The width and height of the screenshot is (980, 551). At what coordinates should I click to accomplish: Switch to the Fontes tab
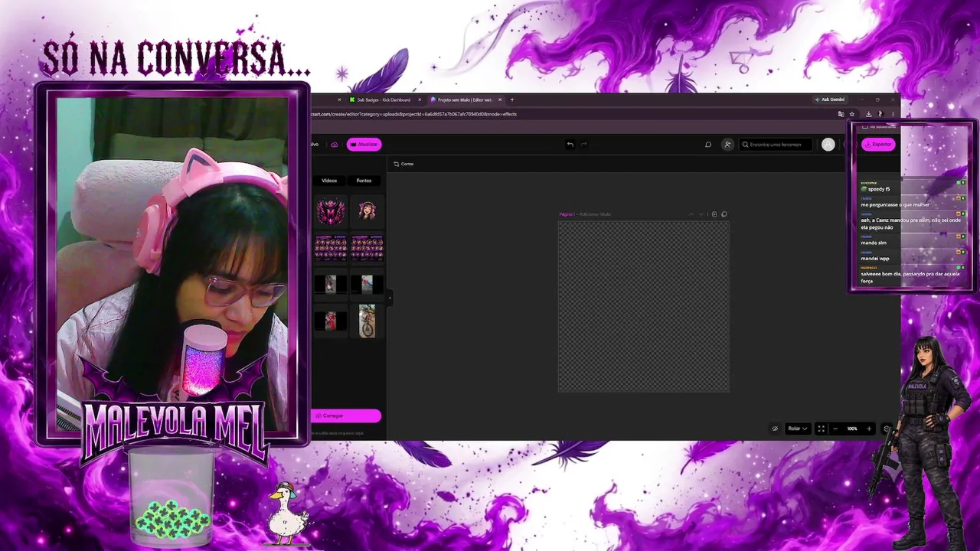364,181
